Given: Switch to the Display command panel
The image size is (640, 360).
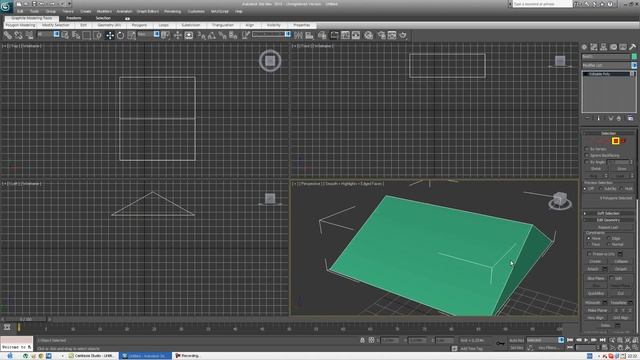Looking at the screenshot, I should 623,47.
